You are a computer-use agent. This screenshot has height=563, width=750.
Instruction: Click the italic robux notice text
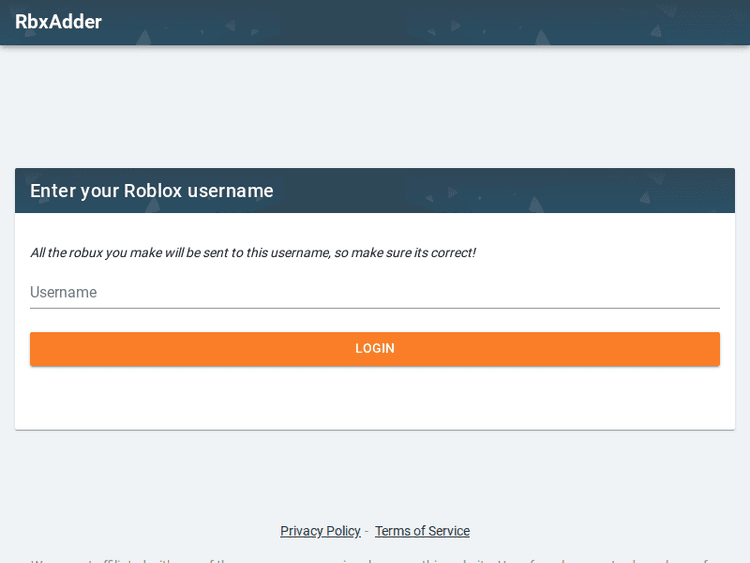252,253
